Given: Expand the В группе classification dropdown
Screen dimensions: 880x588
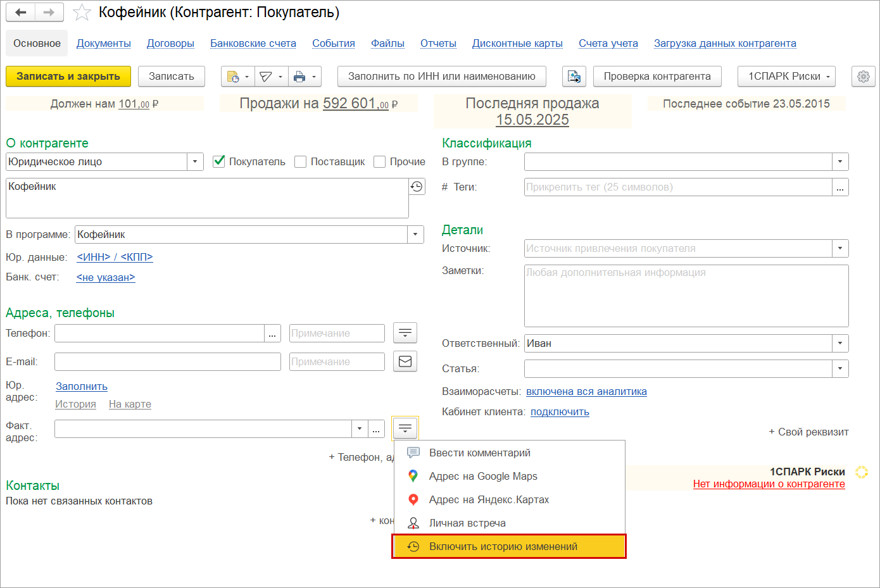Looking at the screenshot, I should (x=841, y=161).
